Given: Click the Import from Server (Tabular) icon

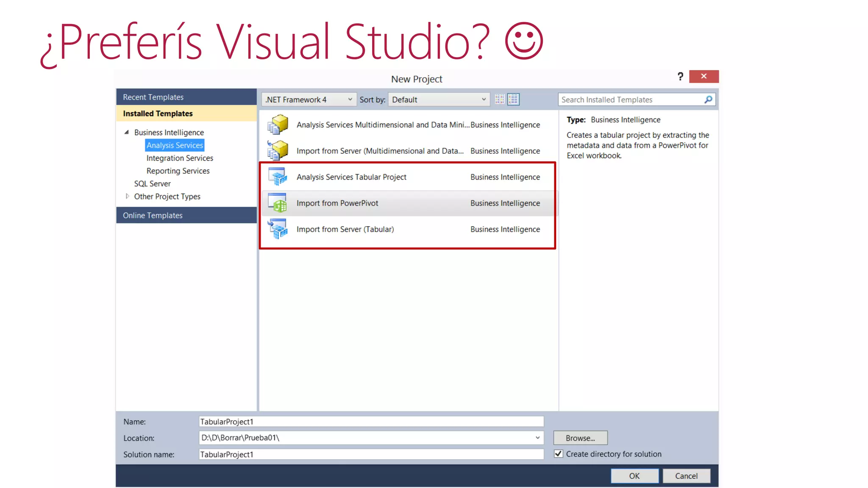Looking at the screenshot, I should click(x=278, y=229).
